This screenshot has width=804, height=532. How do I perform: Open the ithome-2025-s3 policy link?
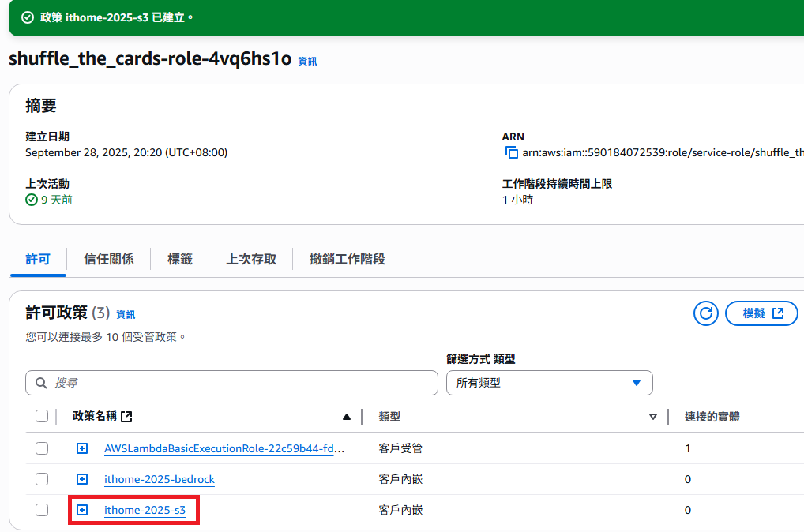click(145, 510)
